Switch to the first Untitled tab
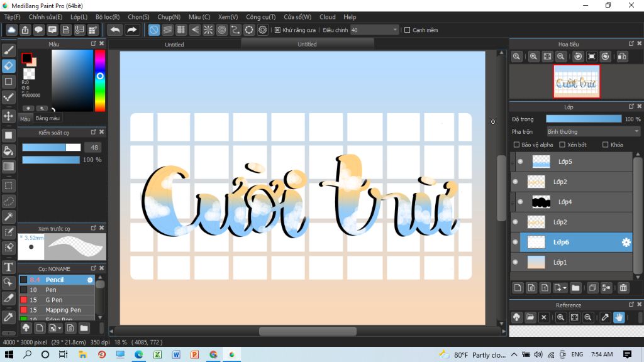Screen dimensions: 644x362 [174, 45]
